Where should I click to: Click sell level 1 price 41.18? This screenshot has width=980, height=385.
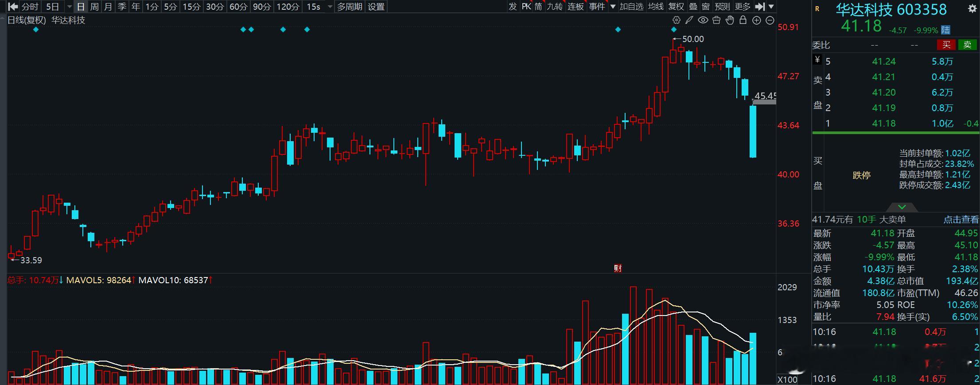884,123
